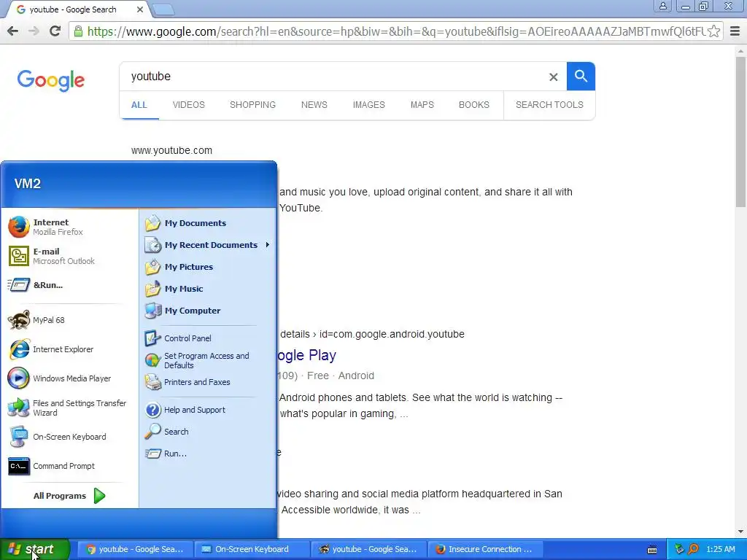
Task: Expand My Recent Documents submenu
Action: coord(208,245)
